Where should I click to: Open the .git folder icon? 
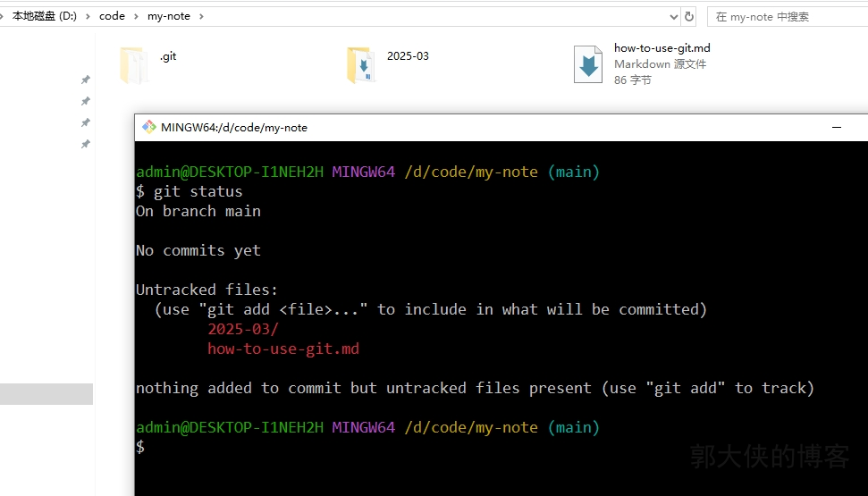tap(134, 65)
